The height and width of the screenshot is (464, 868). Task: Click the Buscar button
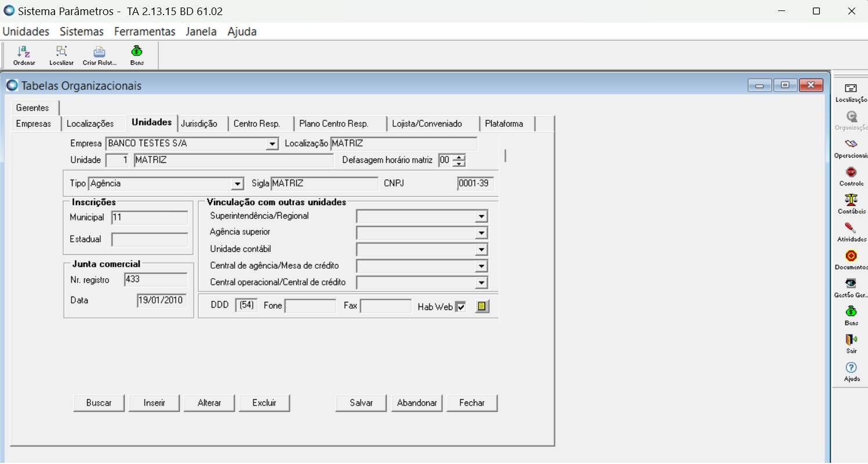[99, 403]
